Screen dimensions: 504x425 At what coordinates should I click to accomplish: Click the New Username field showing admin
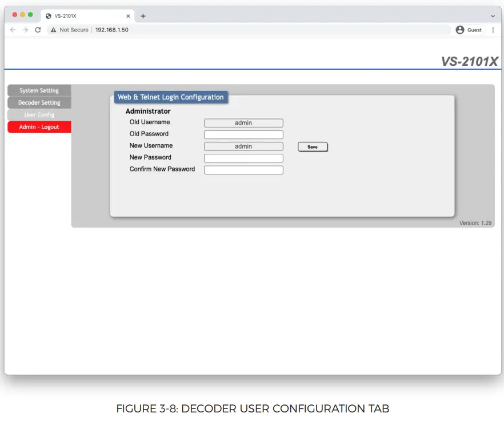pos(243,146)
